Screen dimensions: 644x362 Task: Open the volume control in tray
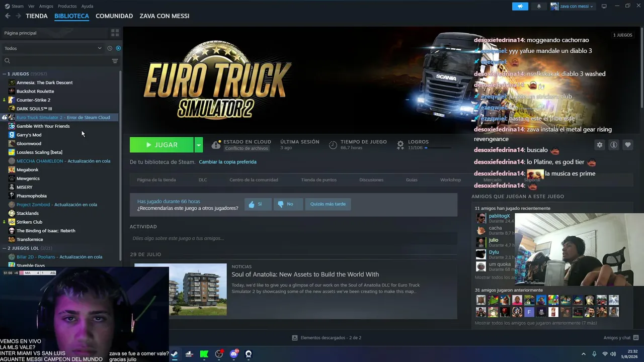tap(613, 354)
